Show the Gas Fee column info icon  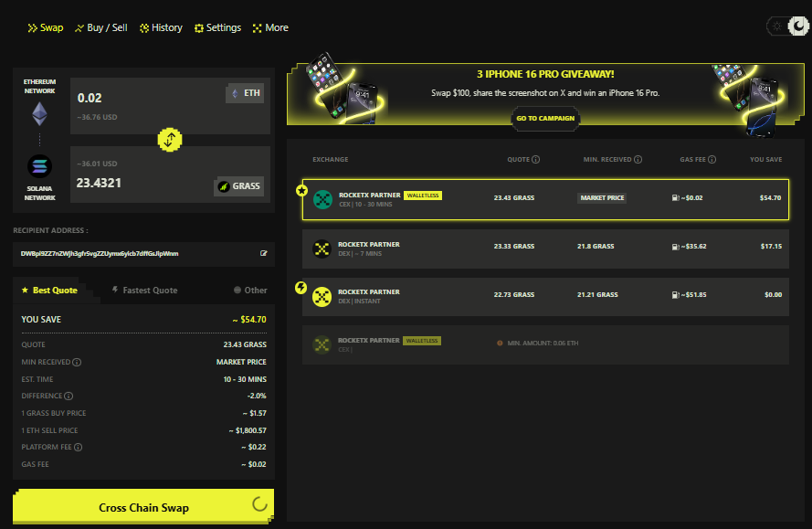pos(712,160)
